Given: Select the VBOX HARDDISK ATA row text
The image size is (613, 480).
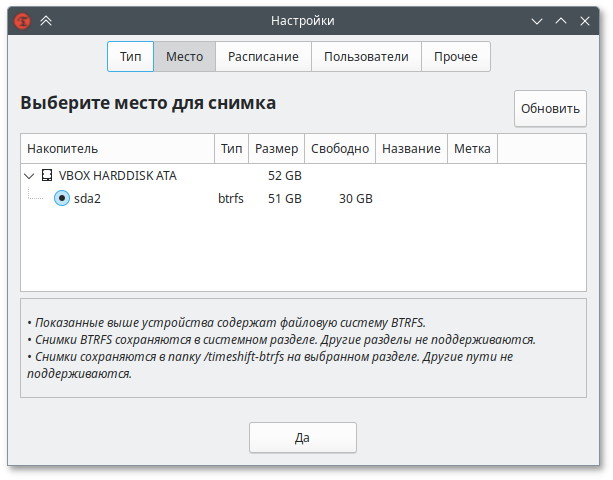Looking at the screenshot, I should pos(118,176).
